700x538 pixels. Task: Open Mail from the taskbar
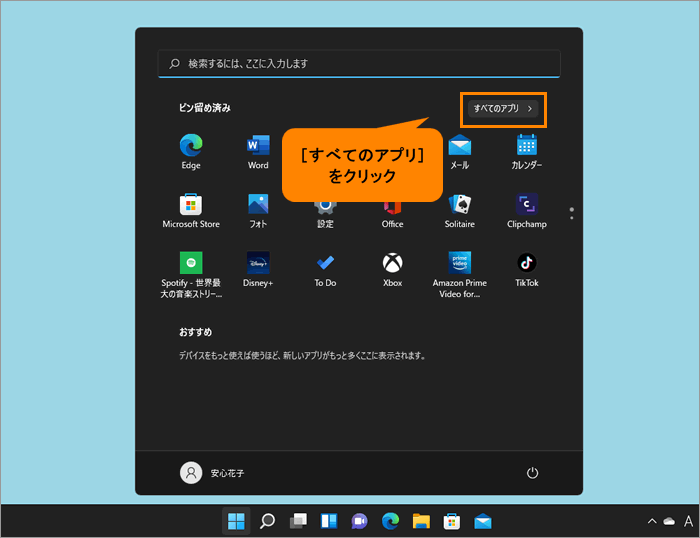tap(483, 521)
